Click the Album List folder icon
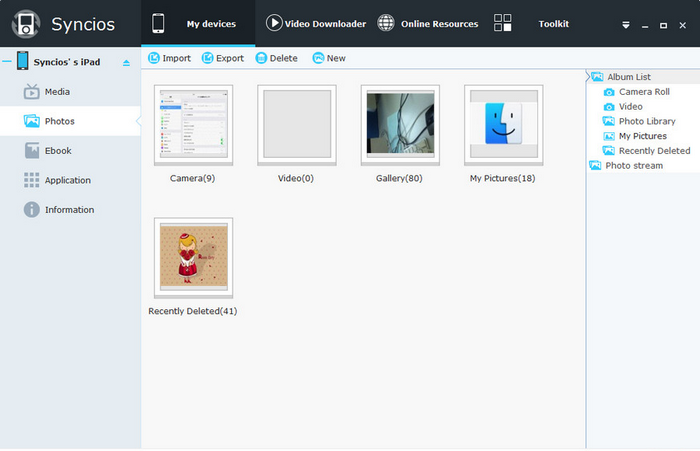Viewport: 700px width, 451px height. [597, 77]
